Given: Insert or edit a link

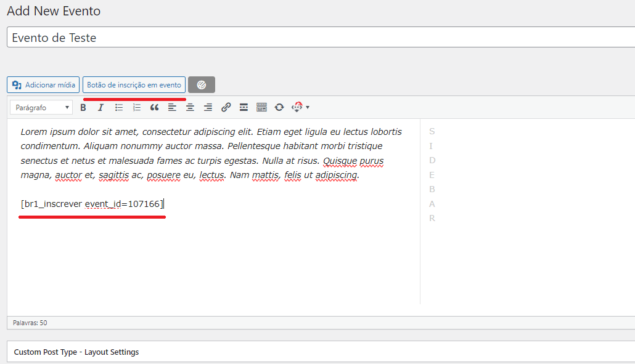Looking at the screenshot, I should click(x=226, y=107).
